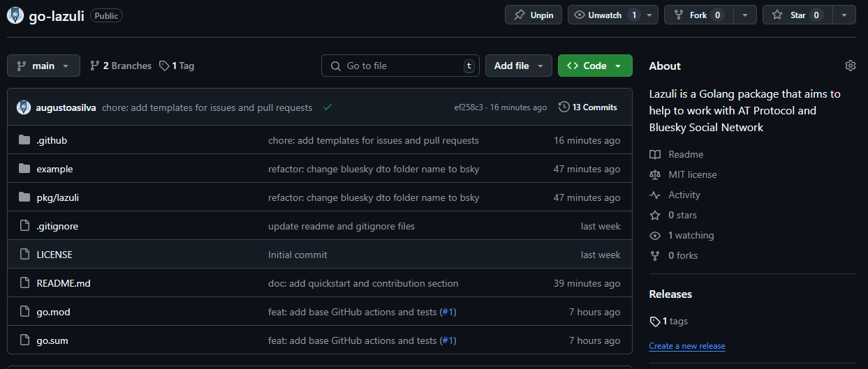The image size is (868, 369).
Task: Open the LICENSE file
Action: point(54,255)
